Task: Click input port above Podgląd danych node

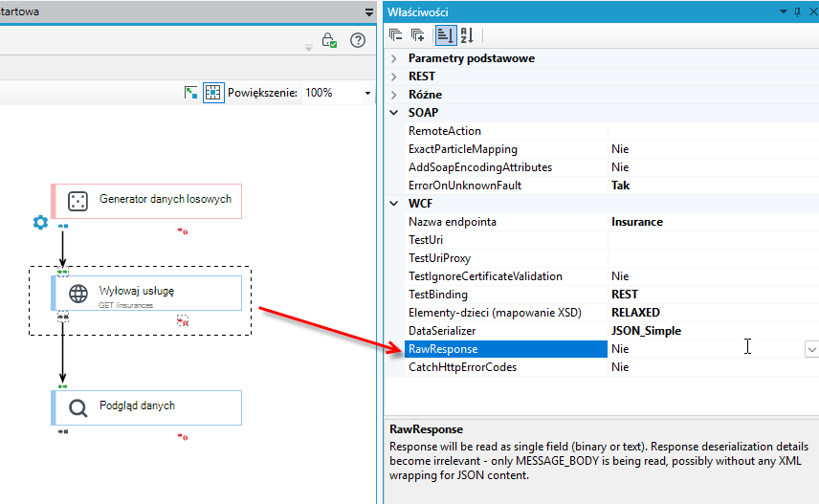Action: pyautogui.click(x=63, y=386)
